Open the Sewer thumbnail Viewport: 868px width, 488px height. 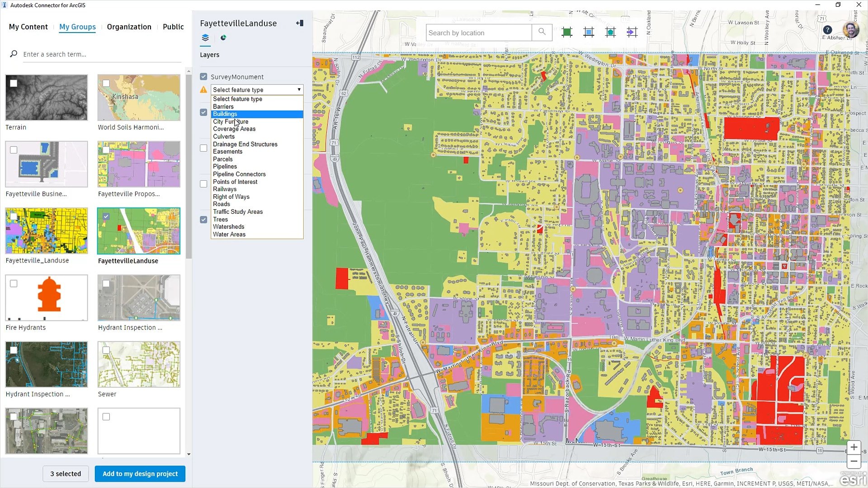[x=139, y=364]
